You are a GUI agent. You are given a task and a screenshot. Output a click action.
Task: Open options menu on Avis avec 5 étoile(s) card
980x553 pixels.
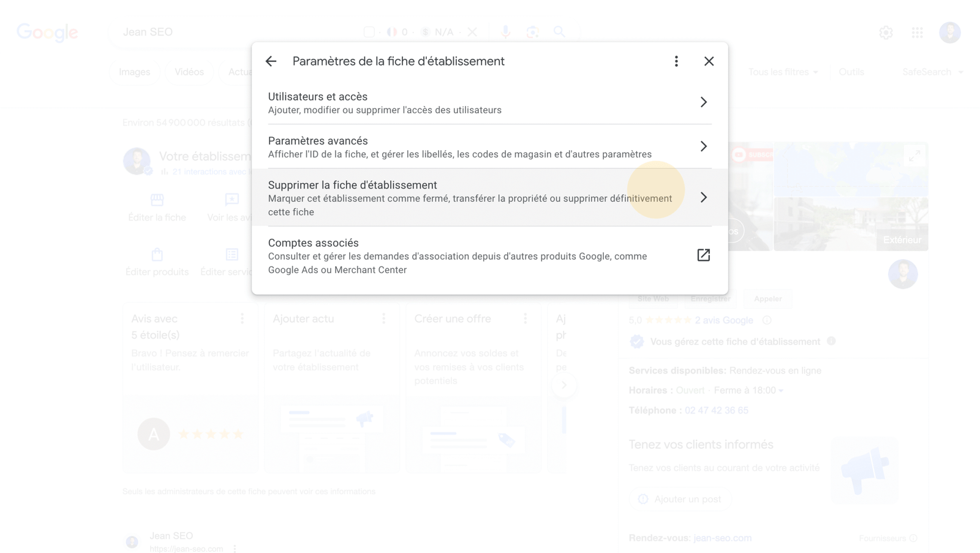(243, 318)
